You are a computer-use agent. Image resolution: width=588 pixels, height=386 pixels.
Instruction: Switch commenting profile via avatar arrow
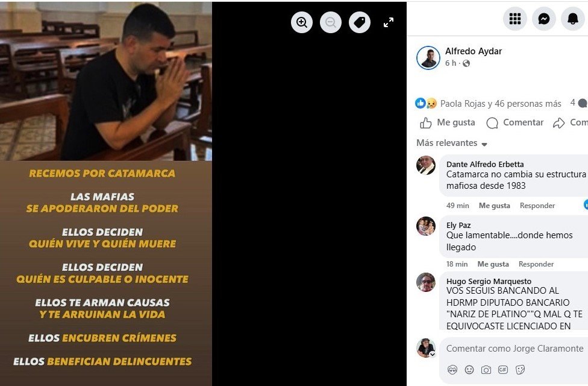coord(433,354)
